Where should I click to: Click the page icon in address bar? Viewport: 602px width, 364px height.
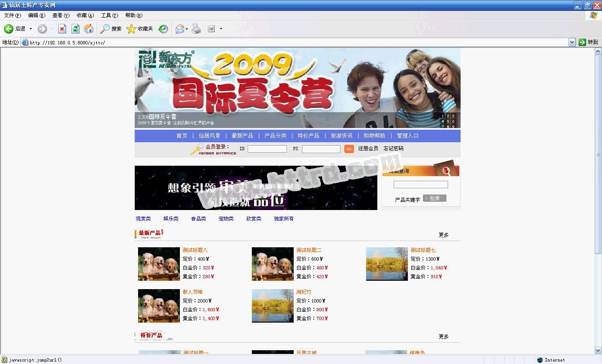click(x=25, y=42)
